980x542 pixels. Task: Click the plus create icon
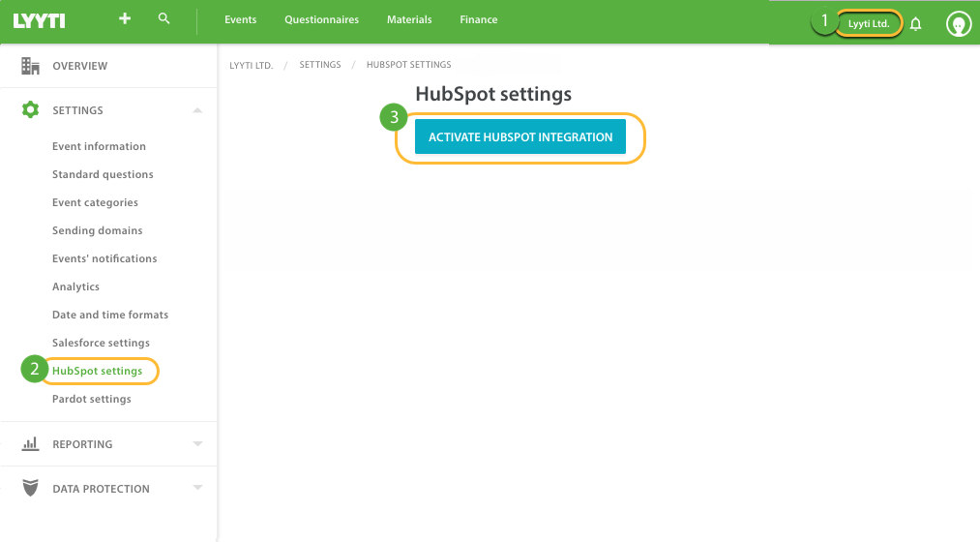click(125, 18)
